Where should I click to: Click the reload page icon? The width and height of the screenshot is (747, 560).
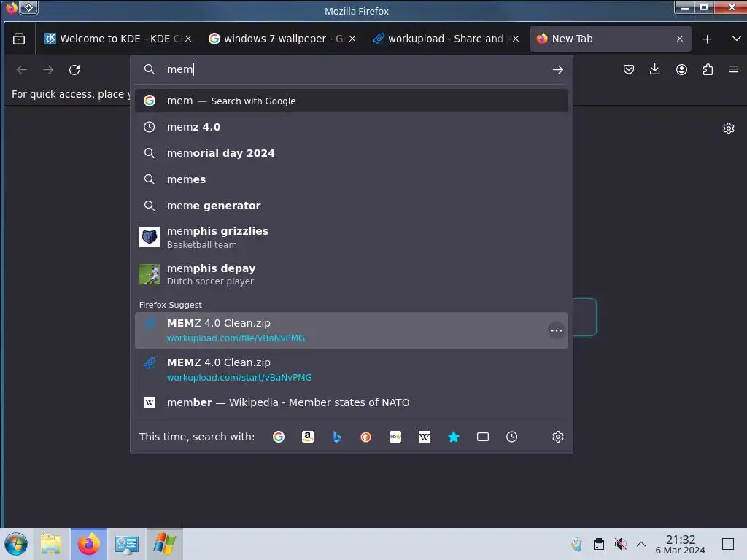click(x=74, y=70)
